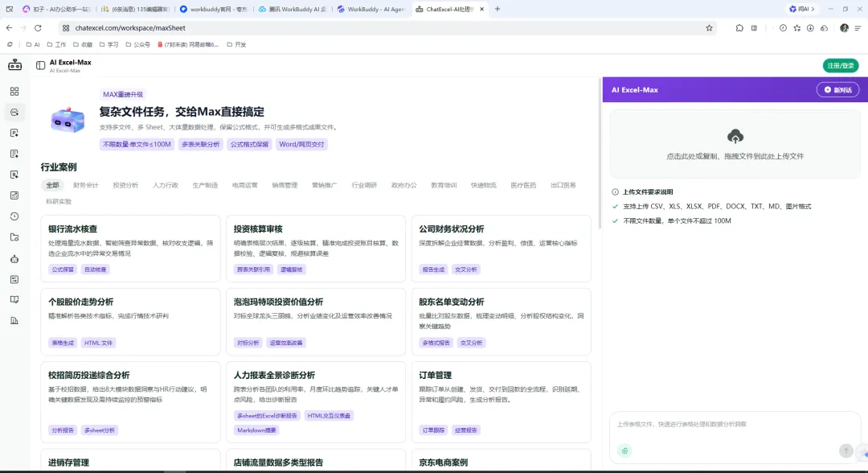Open the 校招简历投递综合分析 case card

click(x=131, y=402)
